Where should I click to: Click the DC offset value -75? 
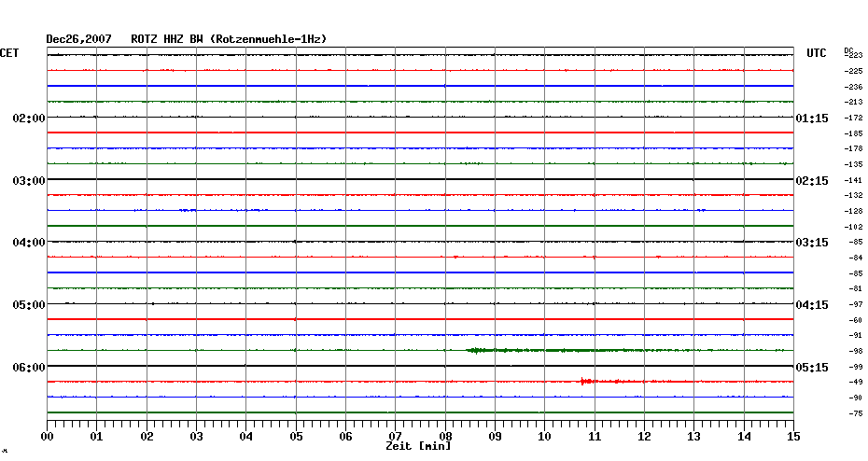tap(855, 413)
